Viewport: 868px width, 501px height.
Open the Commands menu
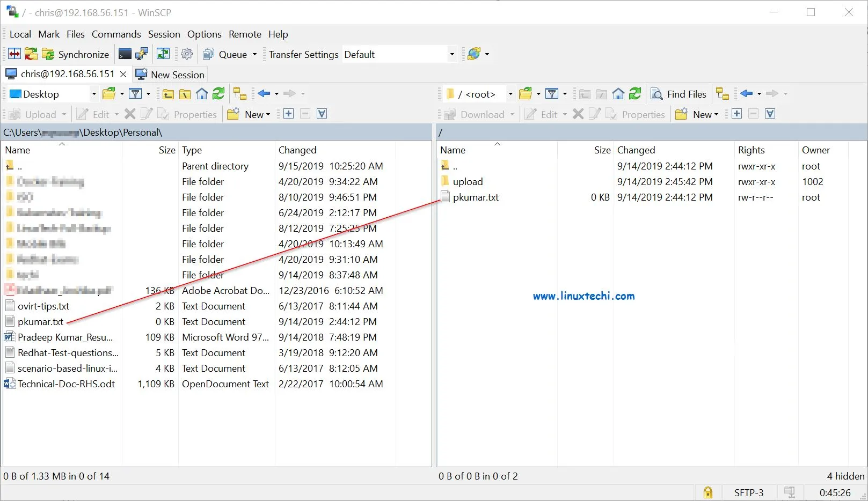click(x=116, y=34)
